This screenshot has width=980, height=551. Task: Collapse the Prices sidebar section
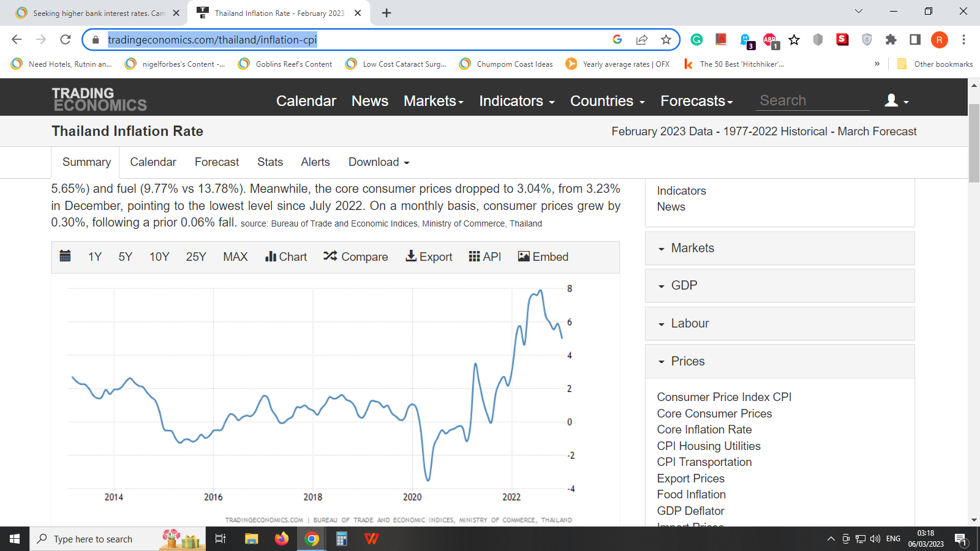coord(780,361)
